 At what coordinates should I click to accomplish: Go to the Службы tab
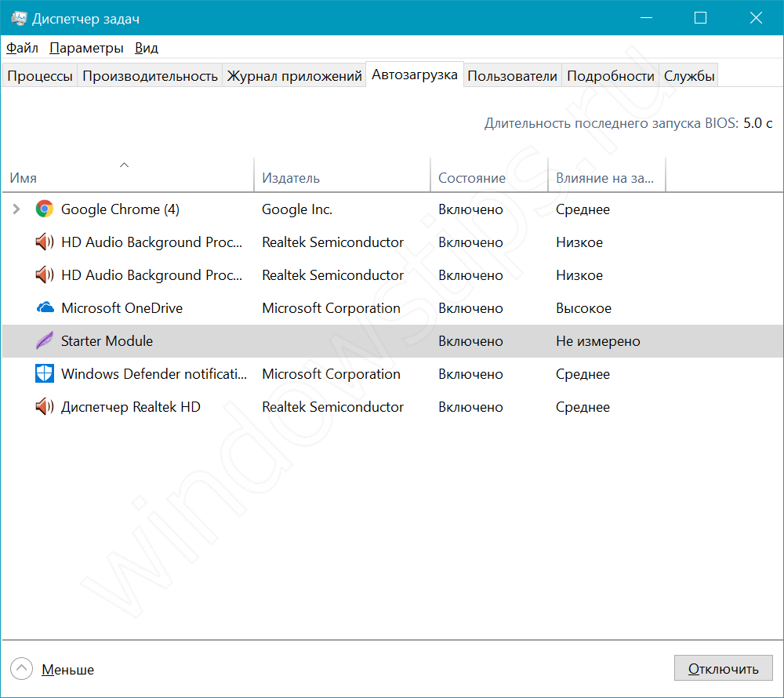click(x=689, y=76)
